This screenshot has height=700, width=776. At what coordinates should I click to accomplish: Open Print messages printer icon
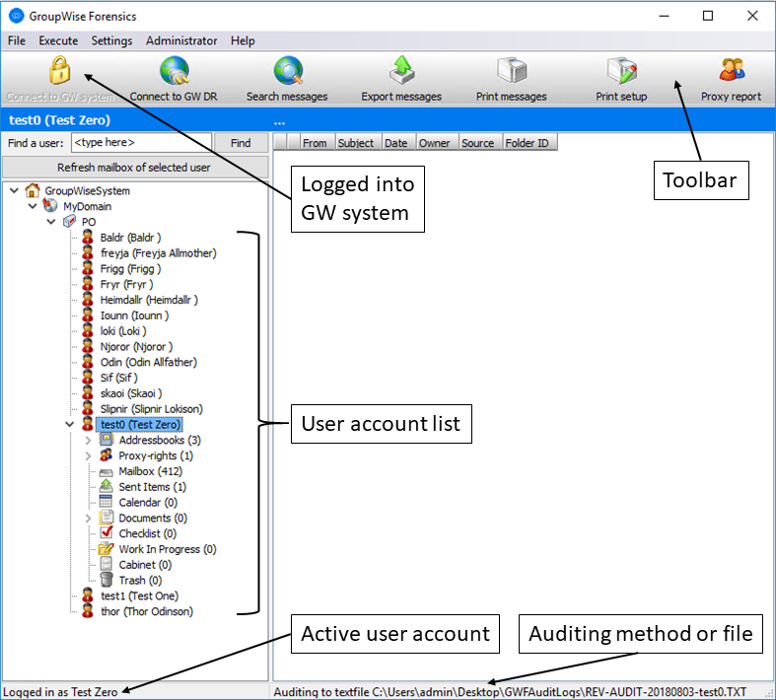pos(512,70)
